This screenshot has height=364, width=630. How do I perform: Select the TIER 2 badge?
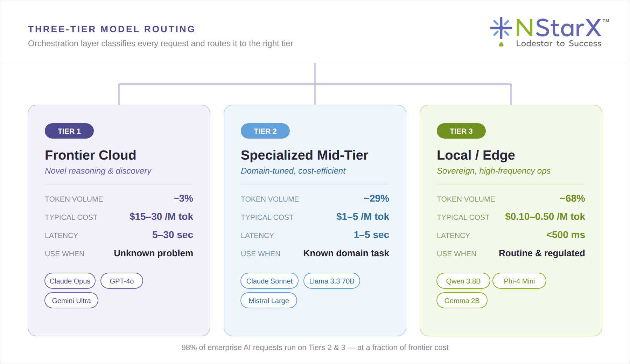pyautogui.click(x=265, y=131)
